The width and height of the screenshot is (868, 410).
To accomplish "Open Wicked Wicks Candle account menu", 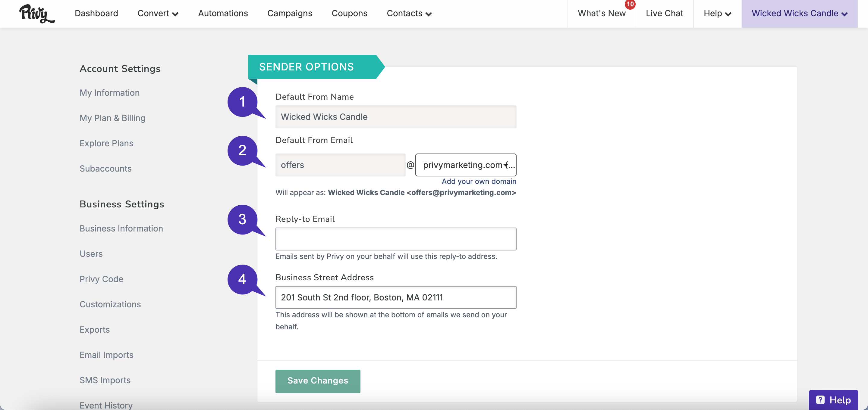I will [x=799, y=14].
